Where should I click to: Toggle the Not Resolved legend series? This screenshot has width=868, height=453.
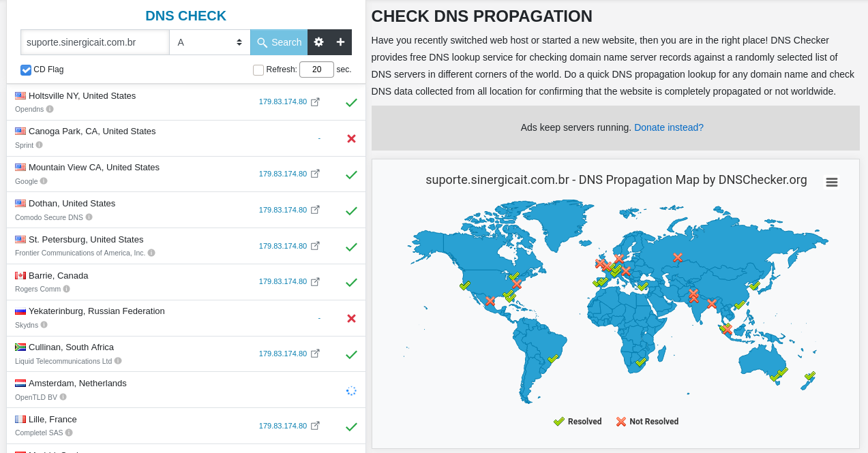pos(647,422)
